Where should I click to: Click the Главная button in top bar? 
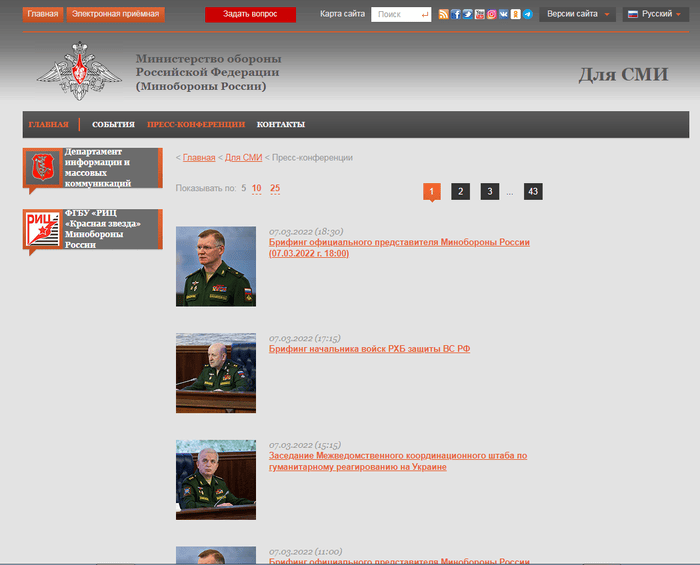(x=43, y=14)
